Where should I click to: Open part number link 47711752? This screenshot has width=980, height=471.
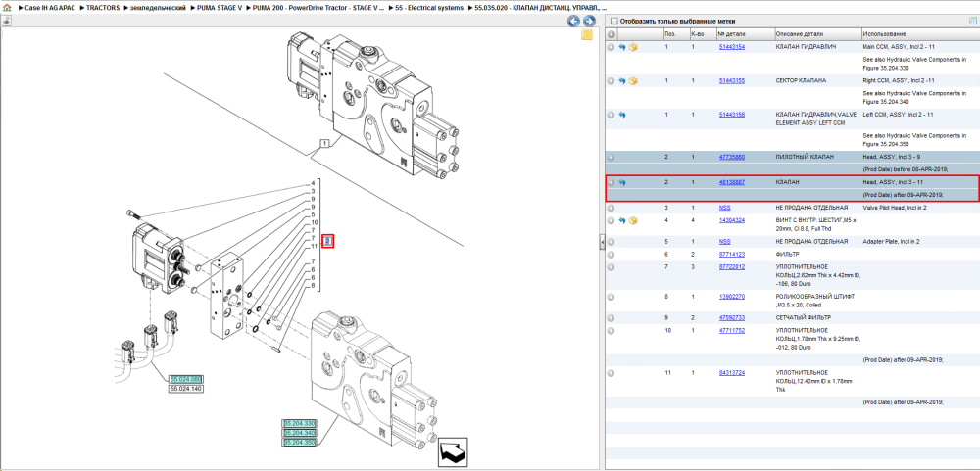point(732,330)
